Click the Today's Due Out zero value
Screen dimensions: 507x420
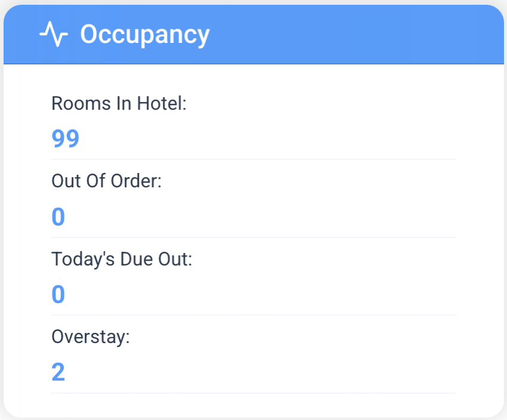[x=58, y=295]
